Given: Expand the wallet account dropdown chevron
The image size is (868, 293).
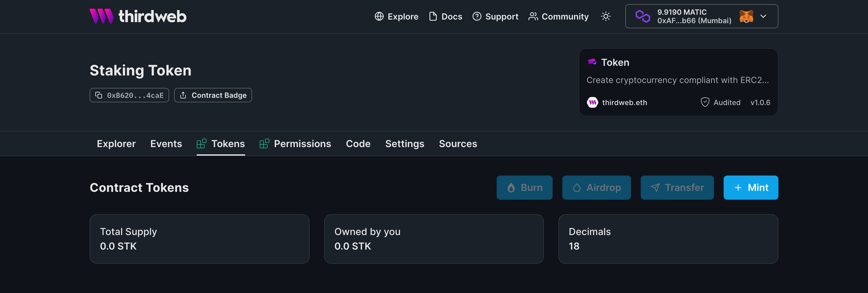Looking at the screenshot, I should click(763, 16).
